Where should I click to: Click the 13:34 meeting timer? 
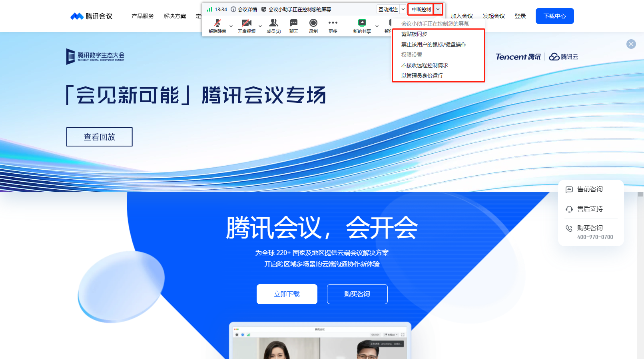pyautogui.click(x=221, y=9)
